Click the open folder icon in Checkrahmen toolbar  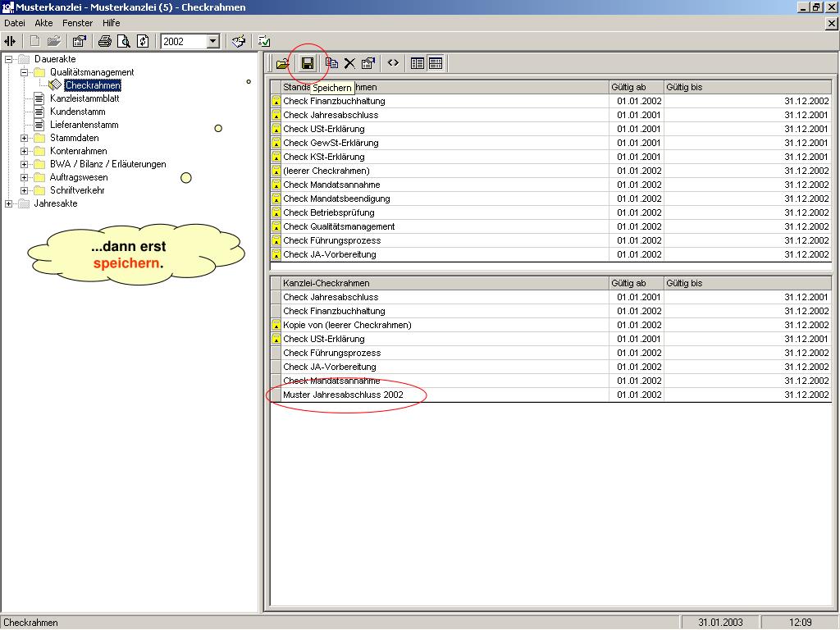(282, 64)
